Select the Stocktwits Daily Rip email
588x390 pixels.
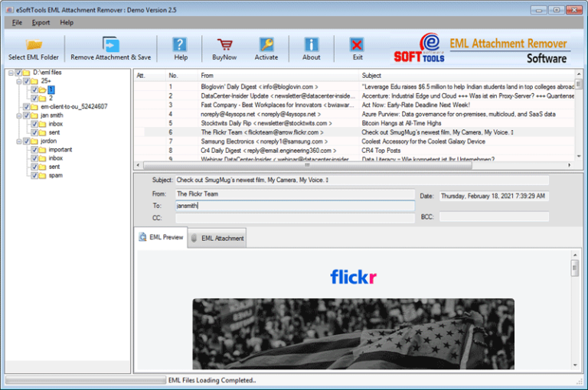coord(354,123)
